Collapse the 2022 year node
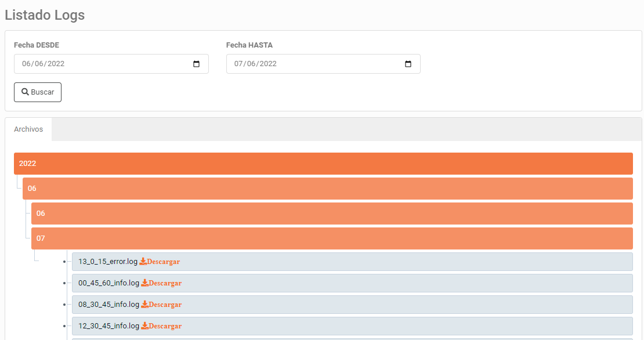Image resolution: width=644 pixels, height=340 pixels. [x=323, y=164]
